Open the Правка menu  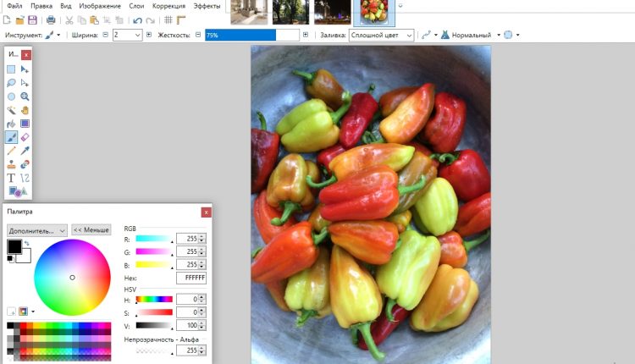[41, 6]
